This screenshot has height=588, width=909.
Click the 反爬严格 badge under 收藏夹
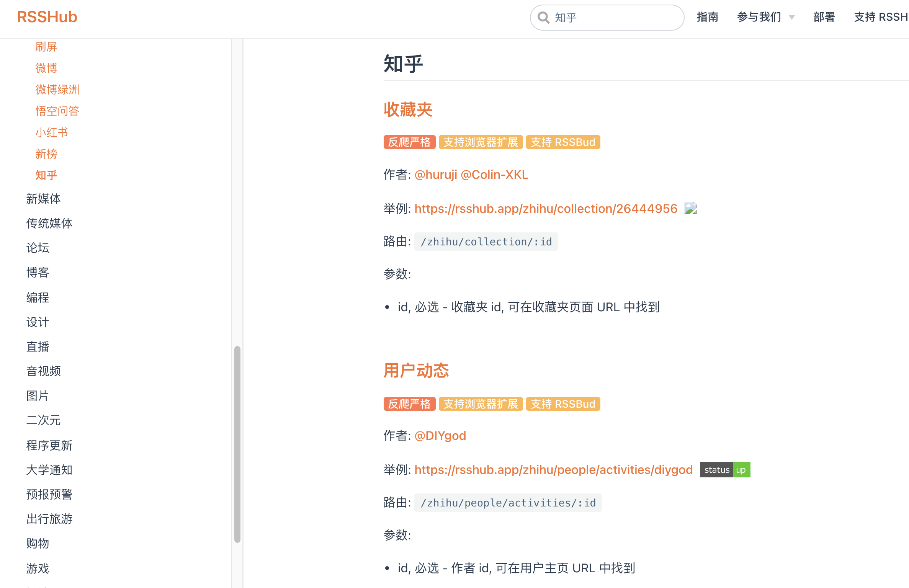409,142
